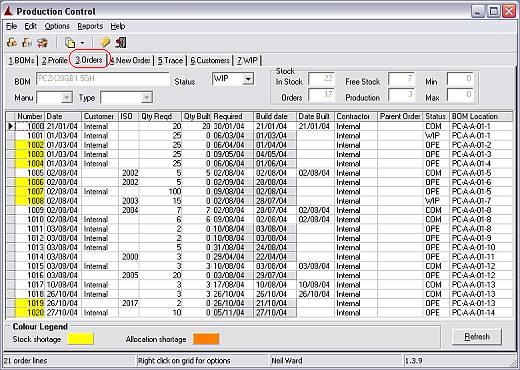This screenshot has height=370, width=520.
Task: Click BOM Location PC-A-A-01-14 cell
Action: tap(481, 313)
